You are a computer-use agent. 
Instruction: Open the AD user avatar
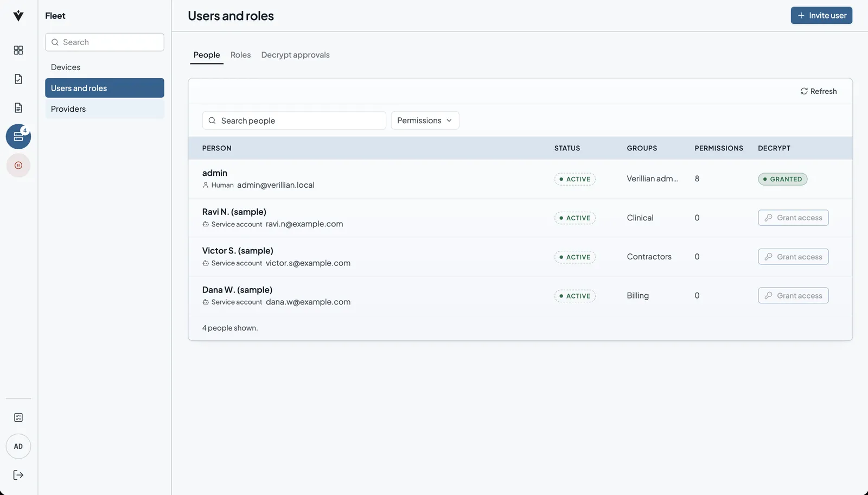click(x=18, y=447)
